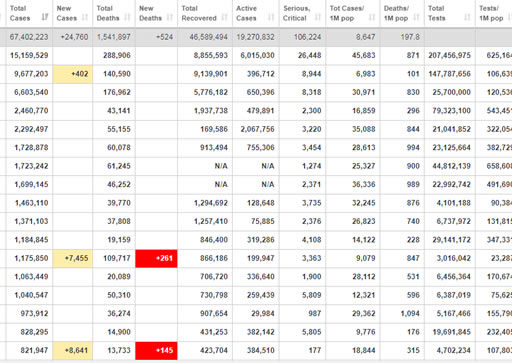The image size is (512, 363).
Task: Click Tot Cases/1M pop sort icon
Action: [x=372, y=17]
